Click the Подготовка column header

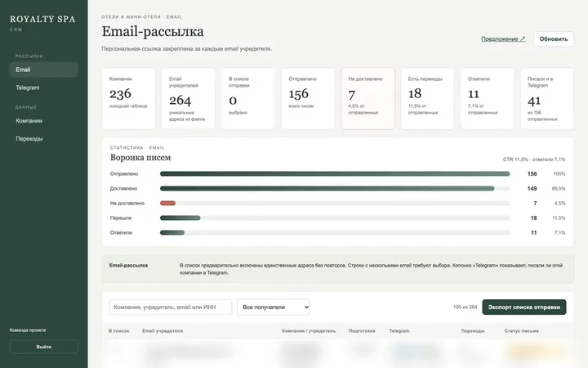362,331
